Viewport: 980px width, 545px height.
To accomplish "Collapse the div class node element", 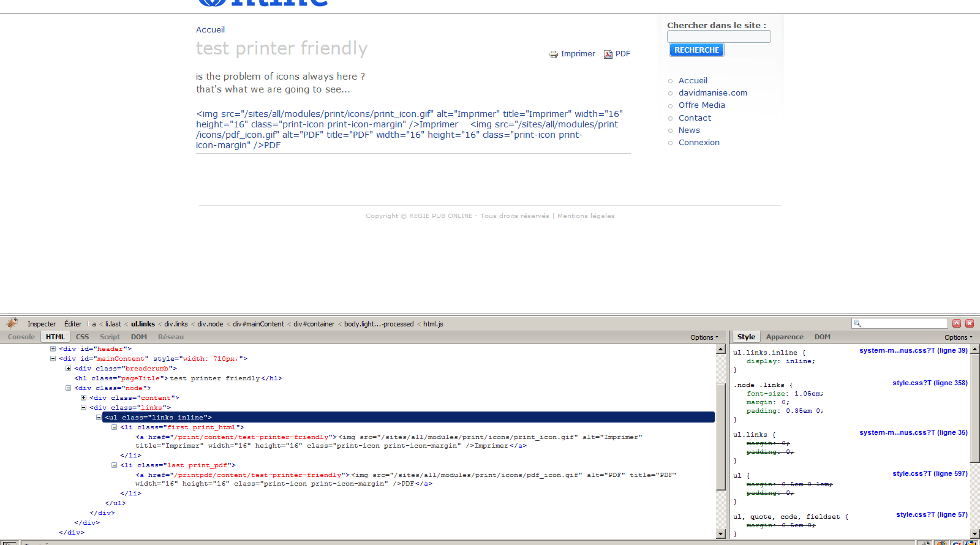I will pos(68,388).
